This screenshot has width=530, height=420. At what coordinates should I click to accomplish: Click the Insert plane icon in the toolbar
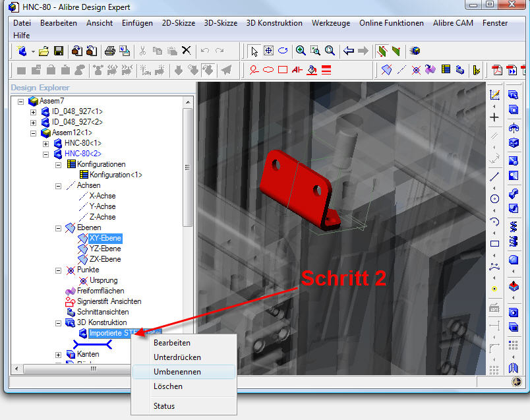[386, 70]
